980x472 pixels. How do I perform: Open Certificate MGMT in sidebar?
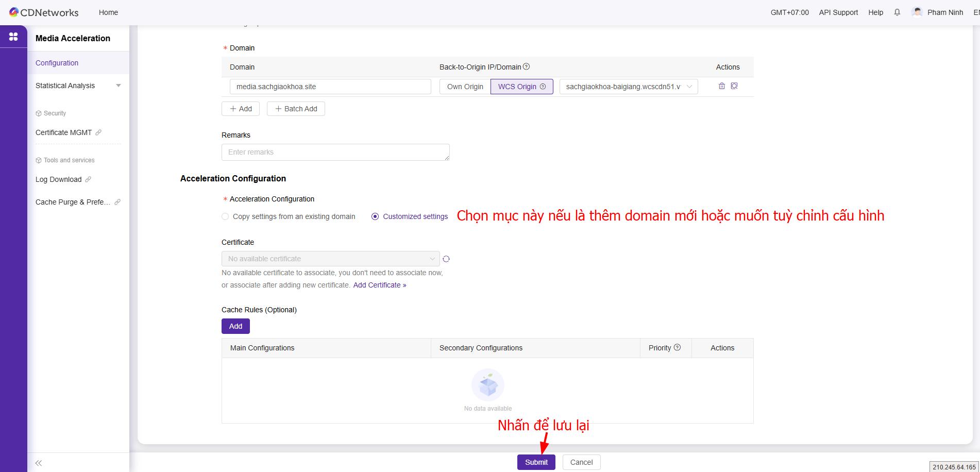click(x=64, y=132)
